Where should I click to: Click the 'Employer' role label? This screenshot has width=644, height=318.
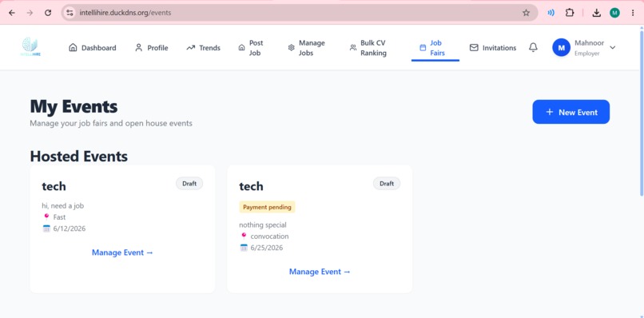(x=587, y=54)
